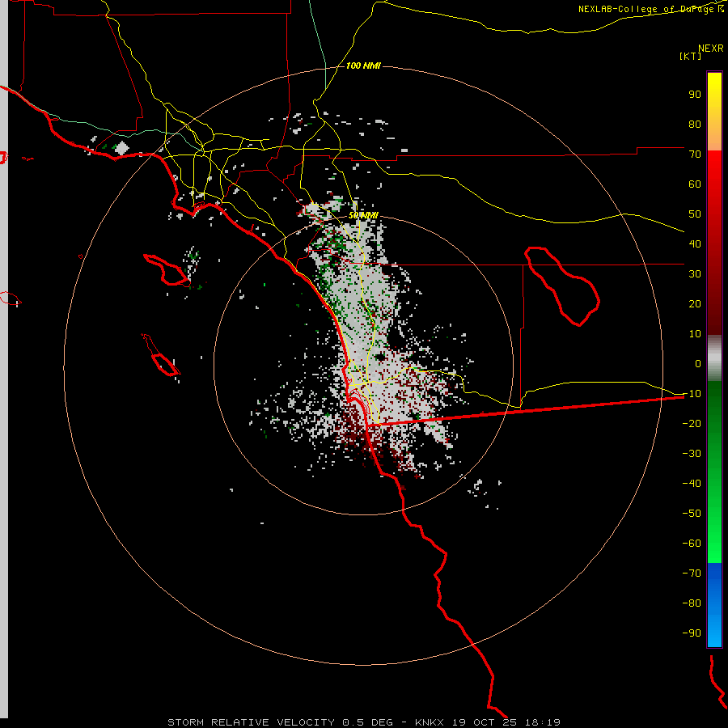Select the -60 value on velocity scale

pos(692,544)
